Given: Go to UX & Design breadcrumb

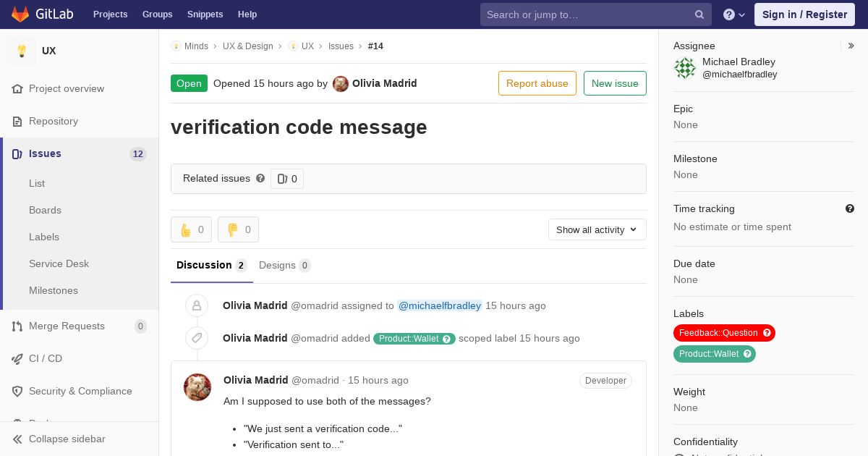Looking at the screenshot, I should tap(248, 46).
